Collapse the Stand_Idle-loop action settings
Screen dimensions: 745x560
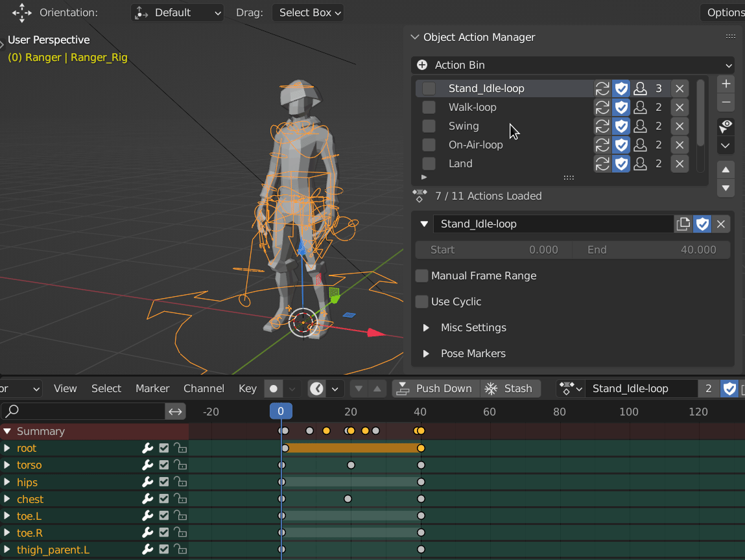pyautogui.click(x=424, y=224)
